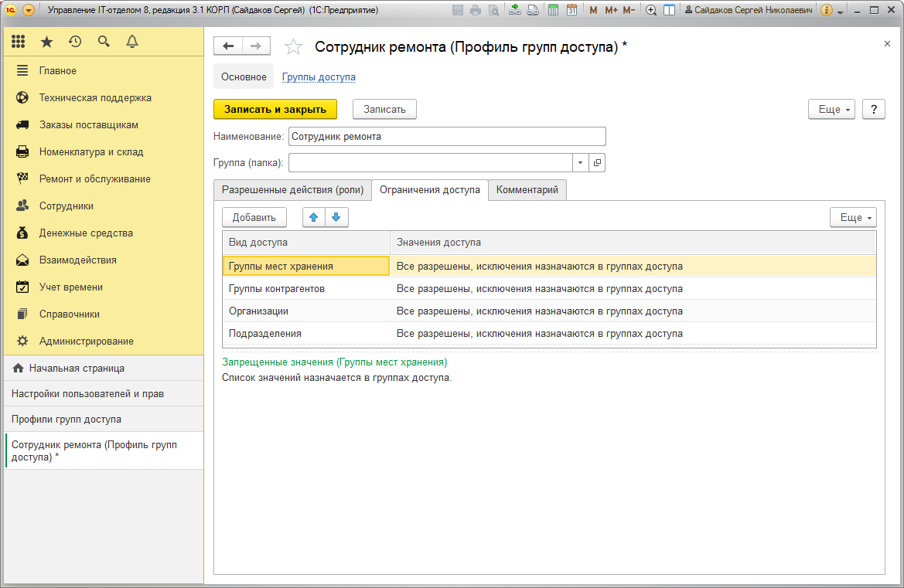Close the form with the X button
904x588 pixels.
(x=887, y=44)
